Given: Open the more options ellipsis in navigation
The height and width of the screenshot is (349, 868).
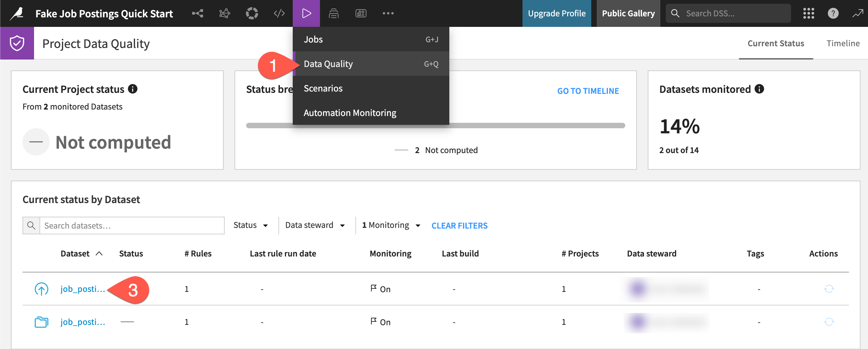Looking at the screenshot, I should click(388, 13).
